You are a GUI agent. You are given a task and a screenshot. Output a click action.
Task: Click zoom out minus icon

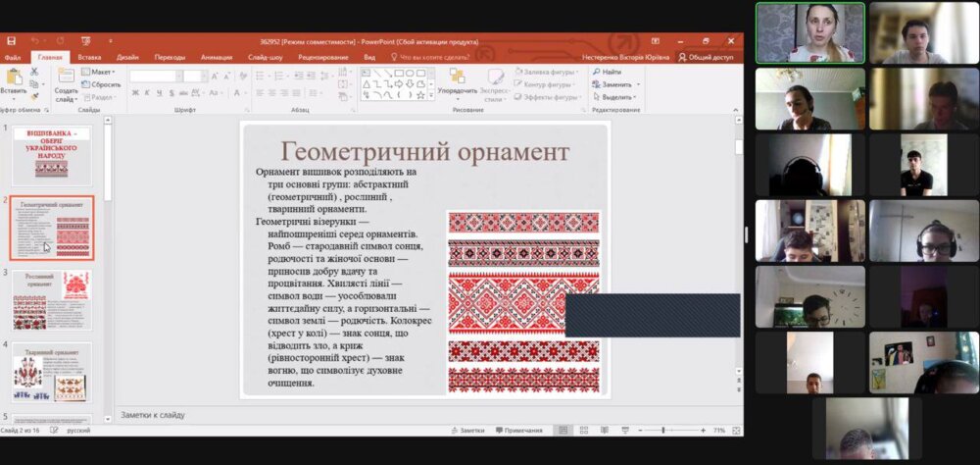(640, 431)
